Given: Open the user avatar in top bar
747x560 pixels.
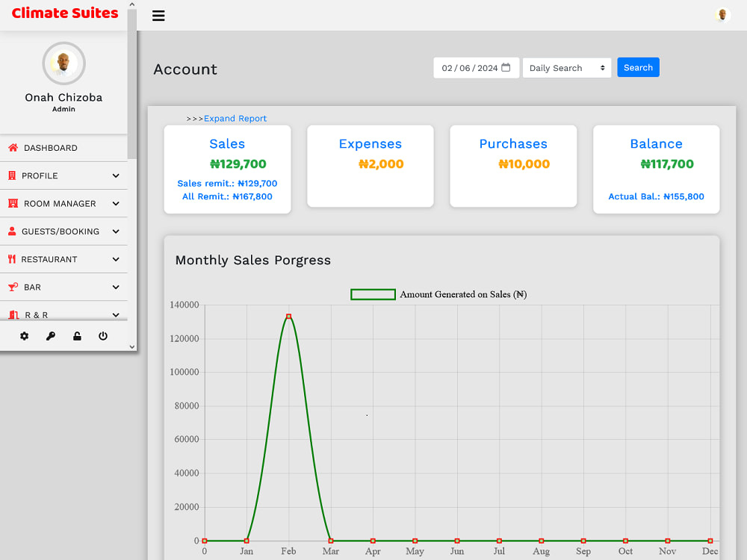Looking at the screenshot, I should click(x=722, y=15).
